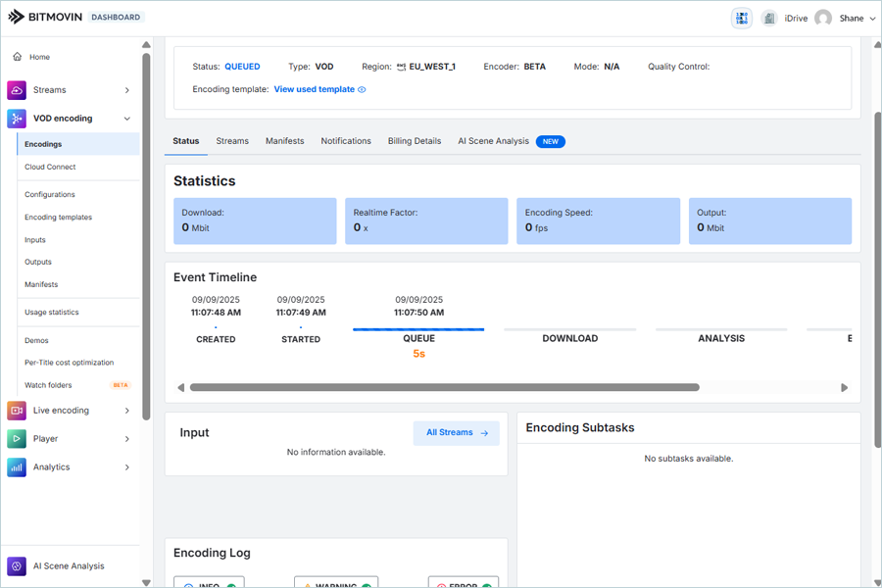Click the QUEUE stage in Event Timeline
Viewport: 882px width, 588px height.
click(418, 338)
